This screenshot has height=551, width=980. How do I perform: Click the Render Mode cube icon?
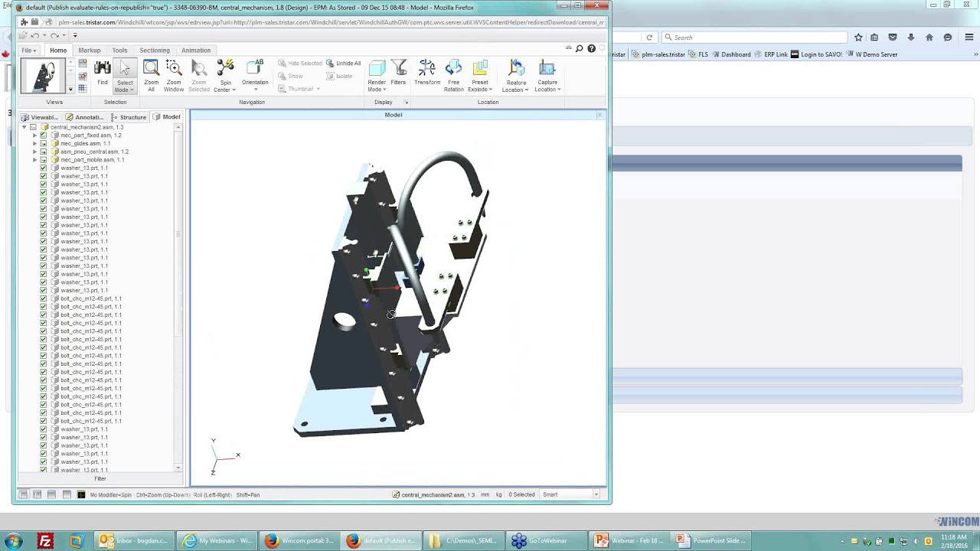click(x=376, y=69)
